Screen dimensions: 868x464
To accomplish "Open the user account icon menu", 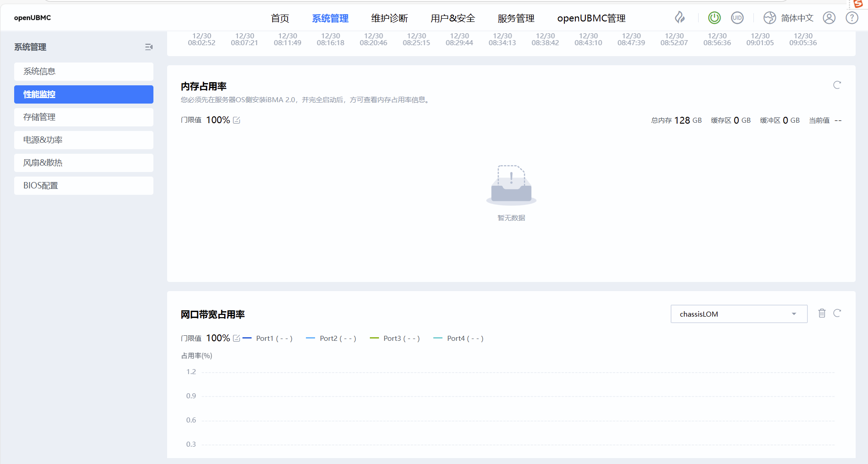I will (829, 18).
